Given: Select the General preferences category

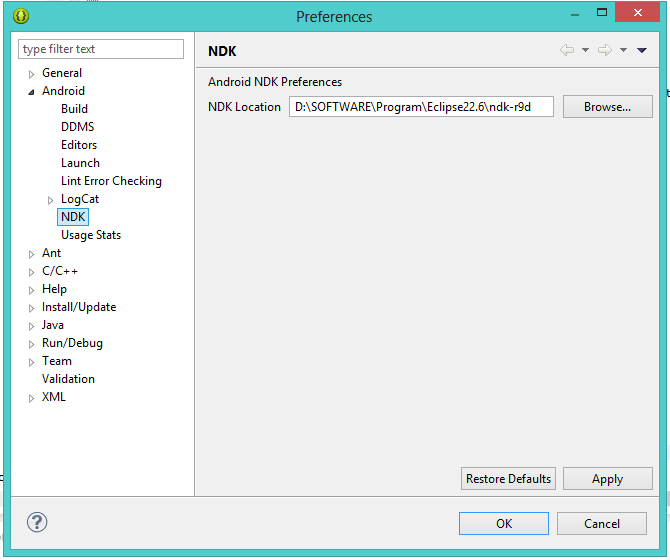Looking at the screenshot, I should click(62, 73).
